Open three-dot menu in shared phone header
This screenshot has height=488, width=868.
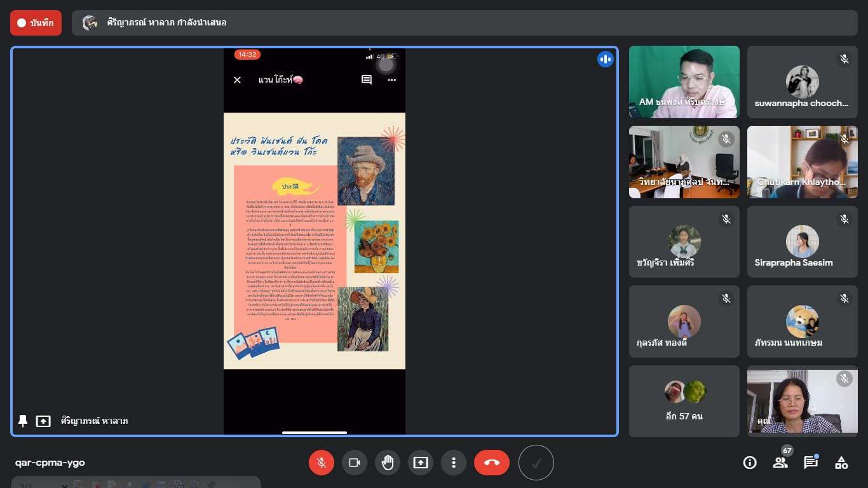pyautogui.click(x=391, y=80)
